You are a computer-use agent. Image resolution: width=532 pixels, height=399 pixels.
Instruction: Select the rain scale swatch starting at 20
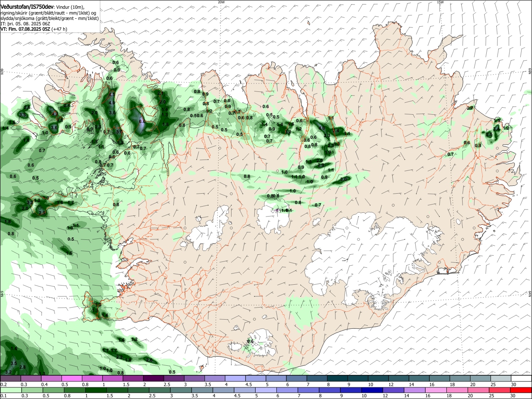pyautogui.click(x=478, y=390)
